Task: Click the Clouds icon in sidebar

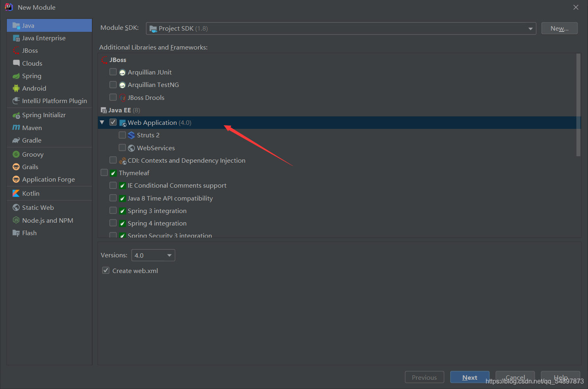Action: click(16, 63)
